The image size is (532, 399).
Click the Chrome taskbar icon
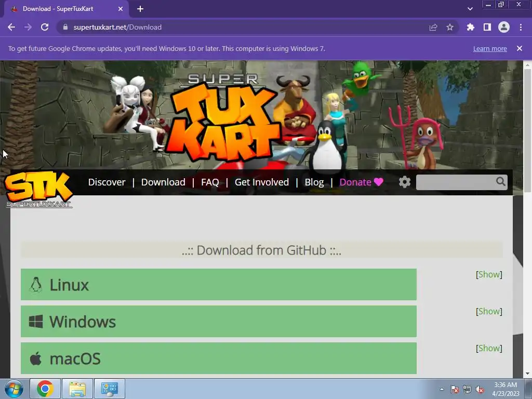(45, 389)
